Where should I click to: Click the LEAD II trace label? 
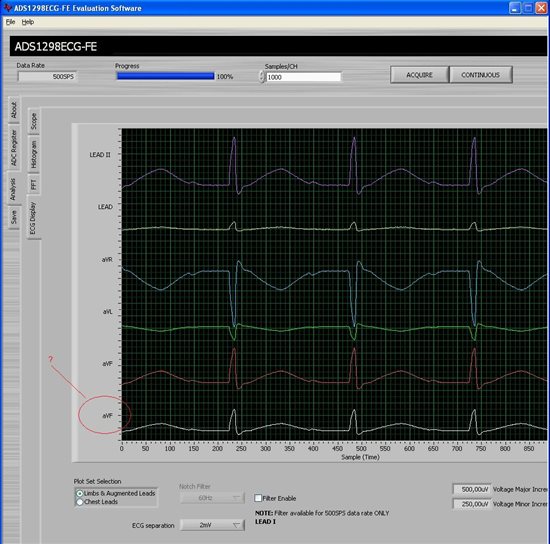(100, 155)
